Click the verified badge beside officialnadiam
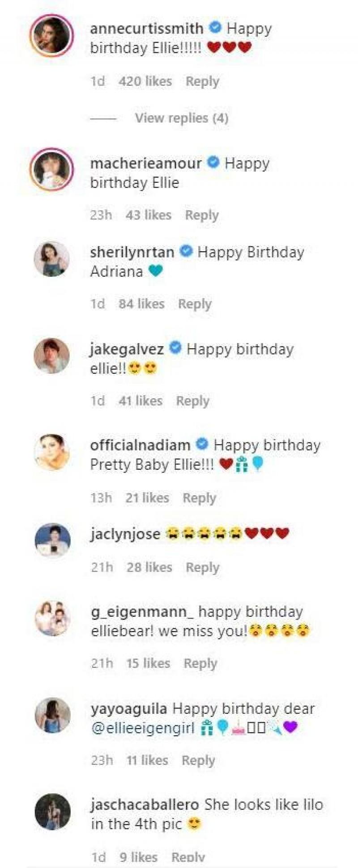Image resolution: width=358 pixels, height=868 pixels. click(x=202, y=444)
